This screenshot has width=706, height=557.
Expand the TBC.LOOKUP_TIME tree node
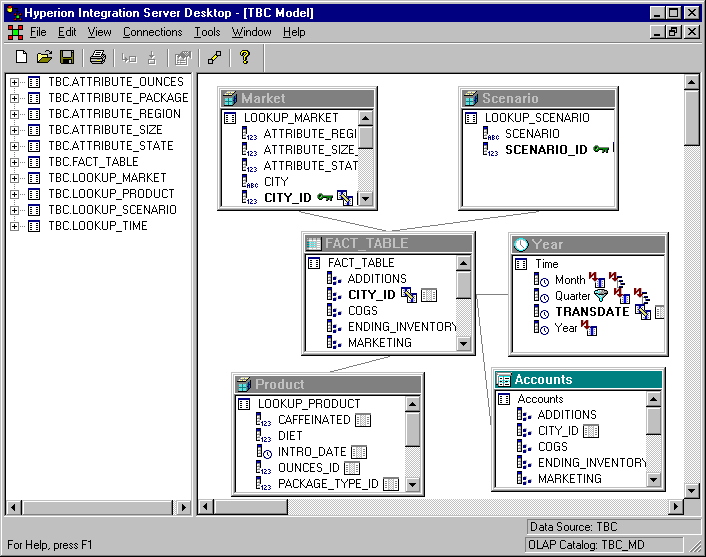(x=14, y=226)
